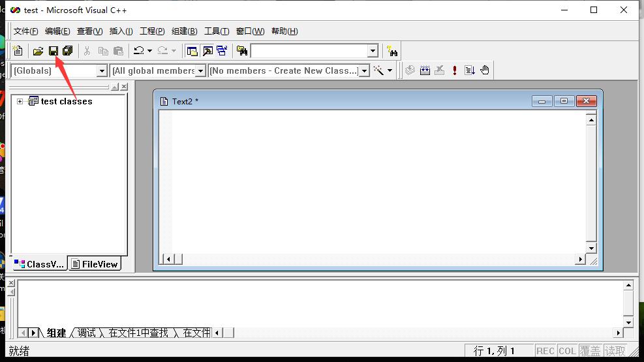Screen dimensions: 644x362
Task: Click the Build icon in build toolbar
Action: click(425, 70)
